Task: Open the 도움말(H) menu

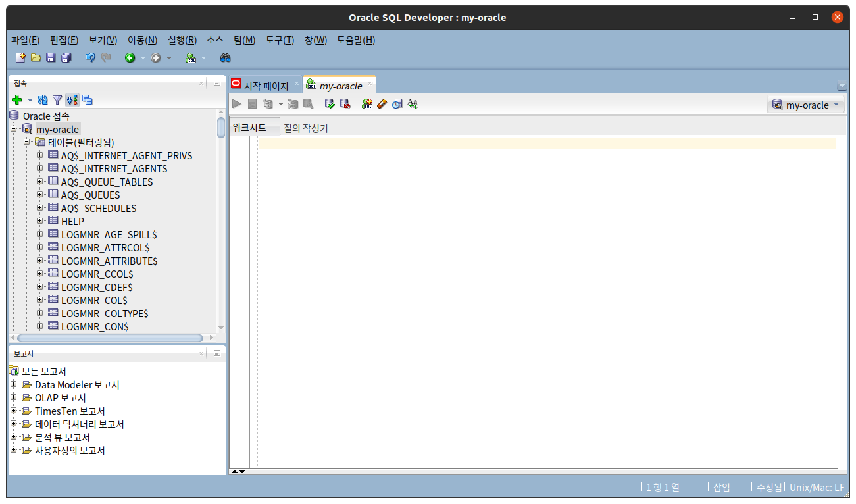Action: 356,40
